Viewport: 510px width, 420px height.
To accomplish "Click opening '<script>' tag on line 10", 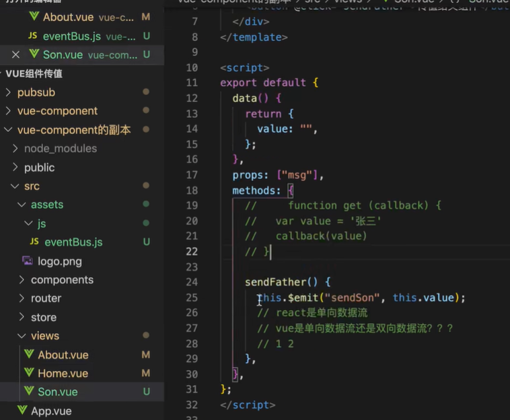I will click(x=245, y=68).
